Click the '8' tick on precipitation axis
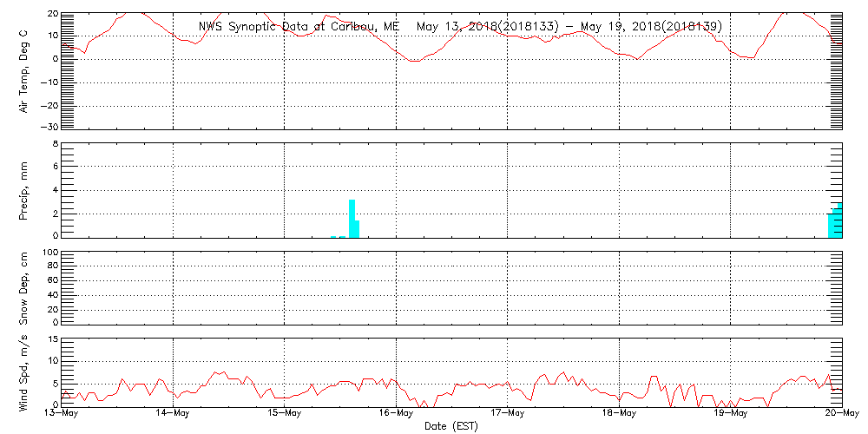868x434 pixels. click(x=55, y=143)
